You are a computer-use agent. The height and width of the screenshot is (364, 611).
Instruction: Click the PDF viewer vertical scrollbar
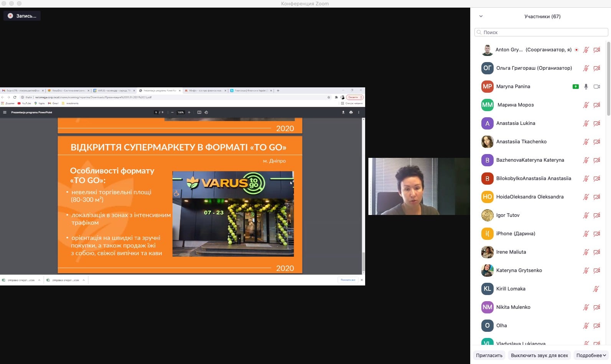point(363,262)
